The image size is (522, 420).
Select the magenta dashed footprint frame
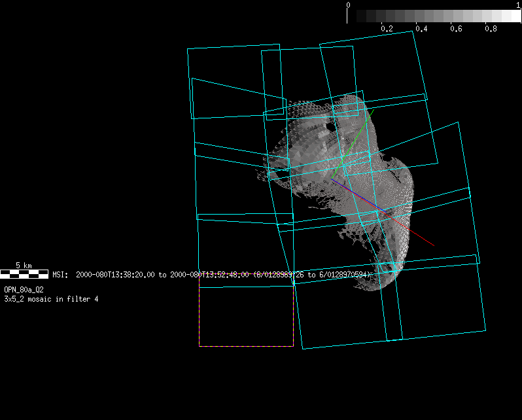pos(246,345)
